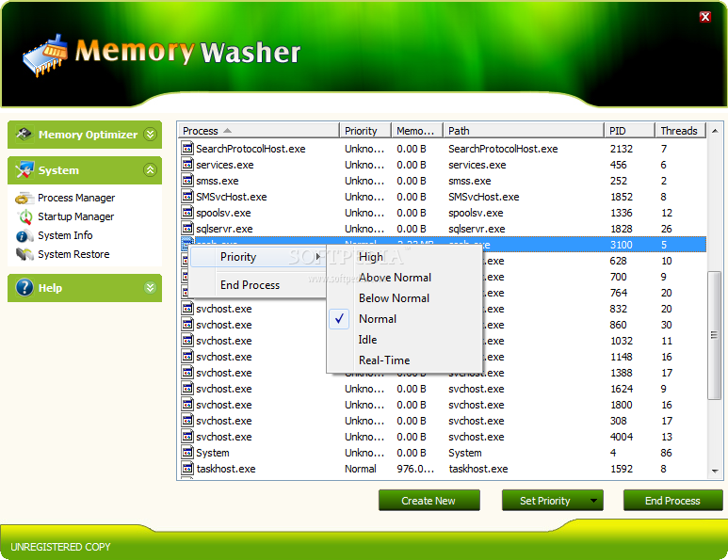Click the Memory Optimizer panel icon
The height and width of the screenshot is (560, 728).
(x=24, y=135)
